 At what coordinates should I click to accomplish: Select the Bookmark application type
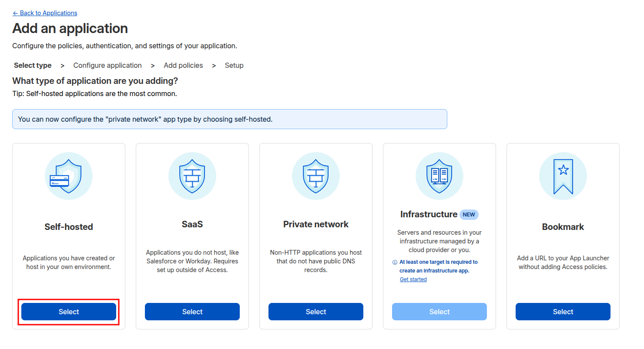click(x=563, y=312)
